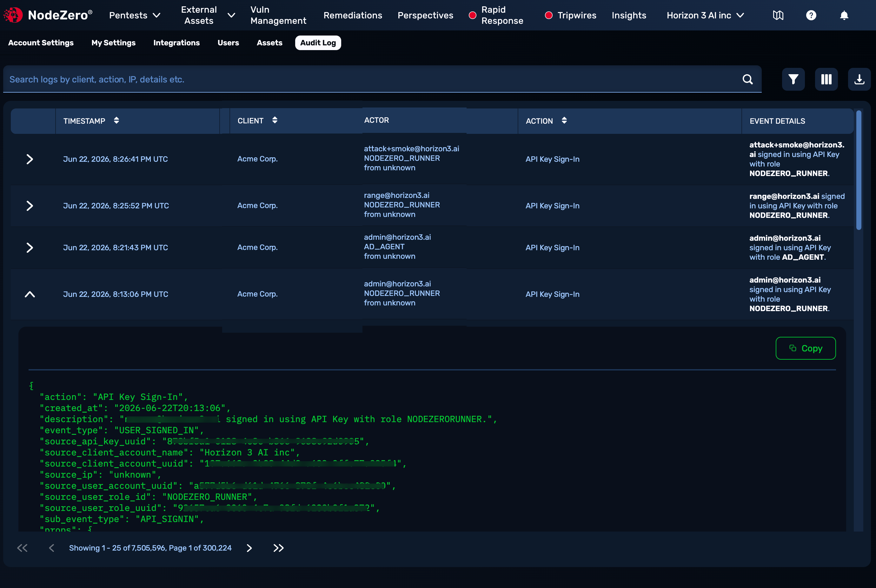Open the Horizon 3 AI inc account dropdown
The height and width of the screenshot is (588, 876).
click(x=706, y=15)
